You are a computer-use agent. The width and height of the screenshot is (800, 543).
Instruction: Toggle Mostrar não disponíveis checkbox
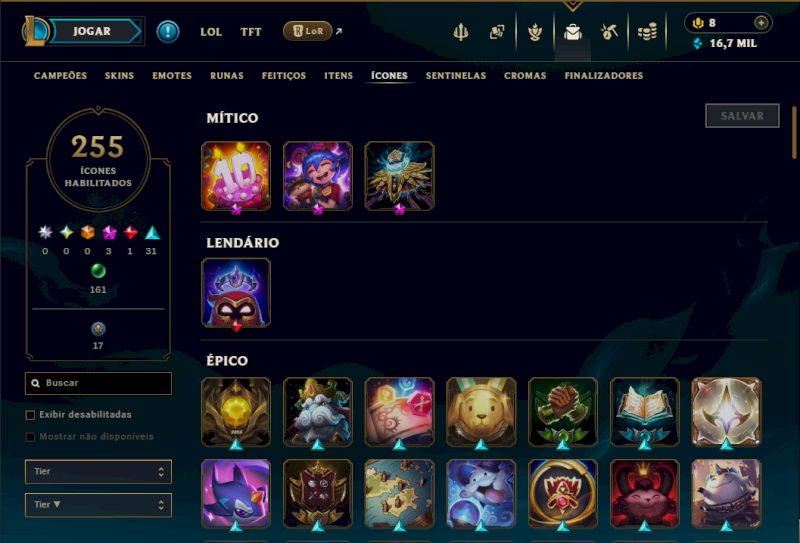(x=30, y=437)
